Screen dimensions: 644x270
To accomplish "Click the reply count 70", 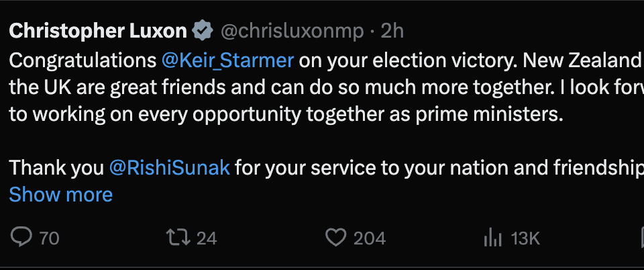I will point(49,238).
